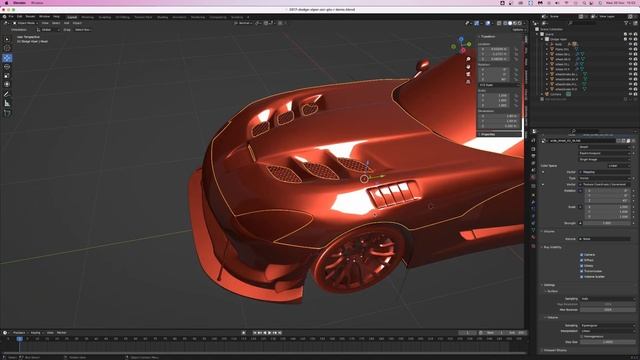
Task: Select the 3D Cursor tool
Action: pos(7,48)
